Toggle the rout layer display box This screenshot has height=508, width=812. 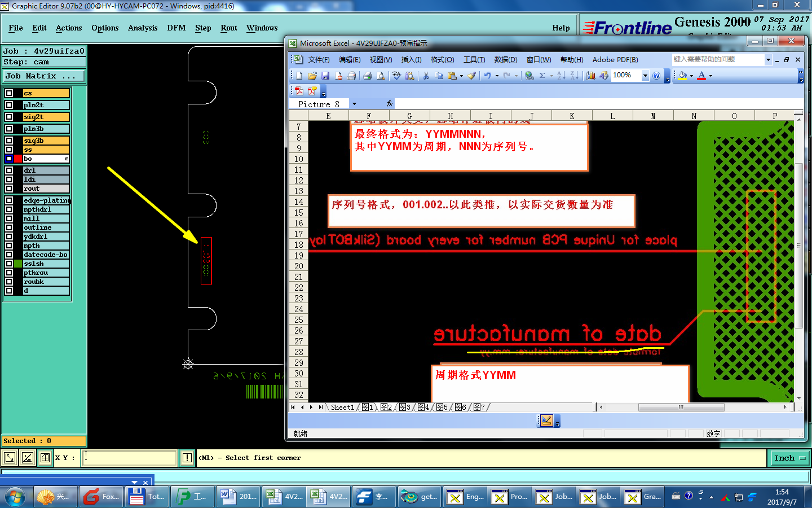point(9,189)
